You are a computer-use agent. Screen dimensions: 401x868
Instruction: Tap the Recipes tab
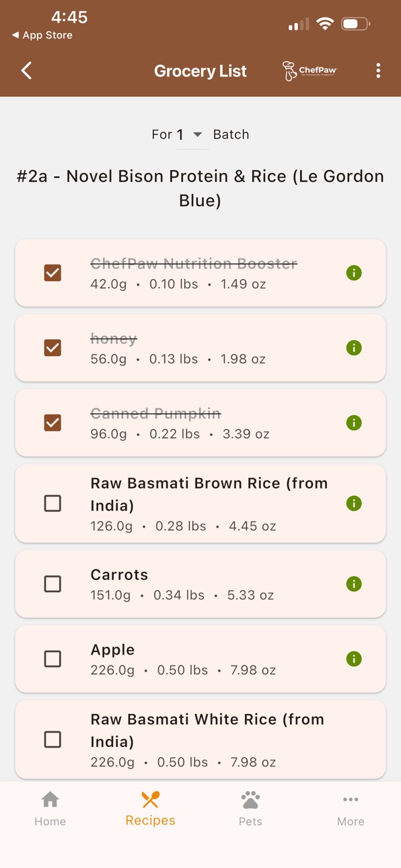151,808
